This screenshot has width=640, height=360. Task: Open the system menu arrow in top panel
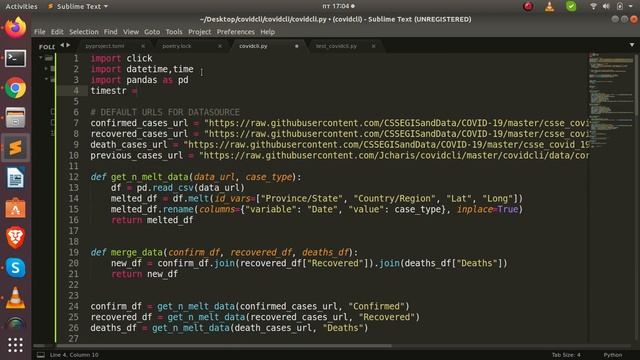(631, 6)
